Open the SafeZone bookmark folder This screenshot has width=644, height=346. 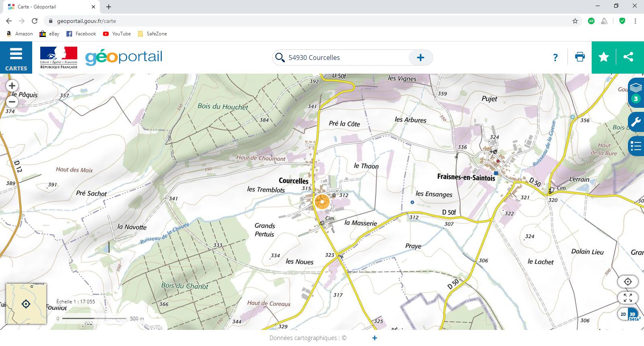click(x=152, y=34)
